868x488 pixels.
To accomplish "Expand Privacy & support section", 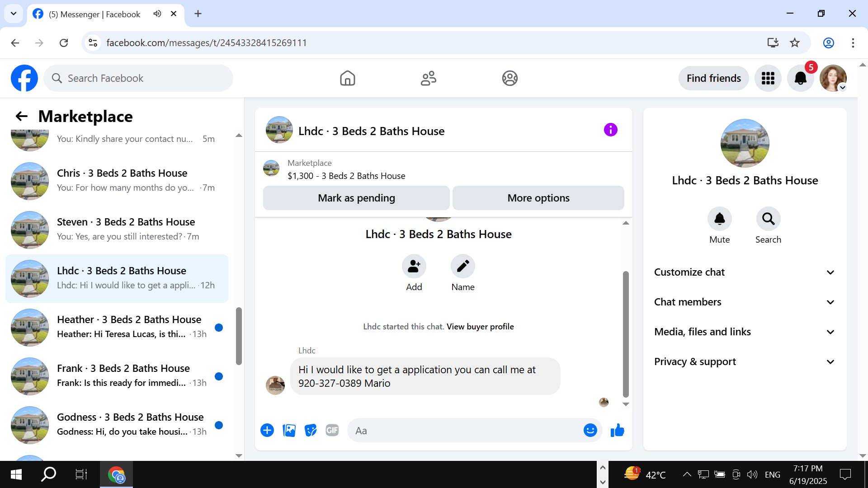I will tap(745, 361).
